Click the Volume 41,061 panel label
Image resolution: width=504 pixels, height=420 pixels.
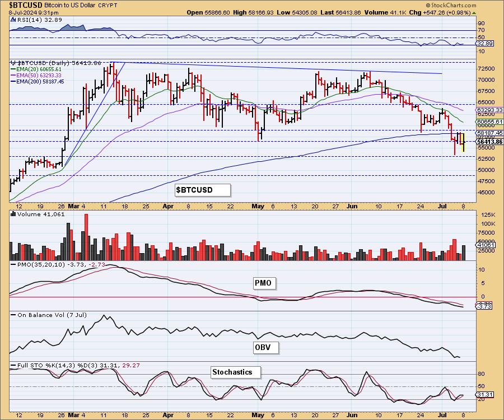[x=41, y=214]
